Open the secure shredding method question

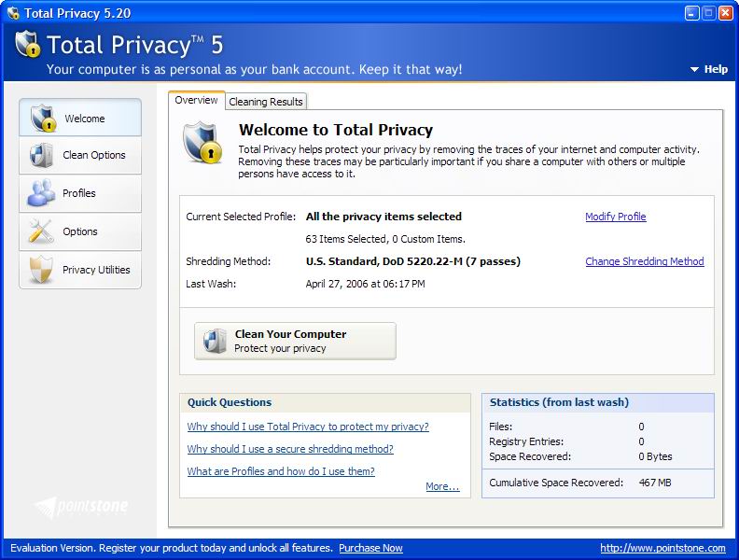[x=290, y=449]
